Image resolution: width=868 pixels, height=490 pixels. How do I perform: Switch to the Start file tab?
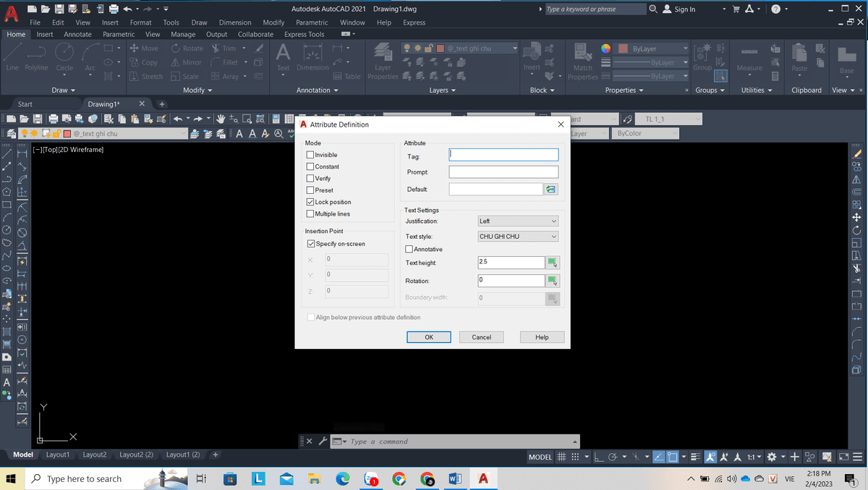[25, 104]
